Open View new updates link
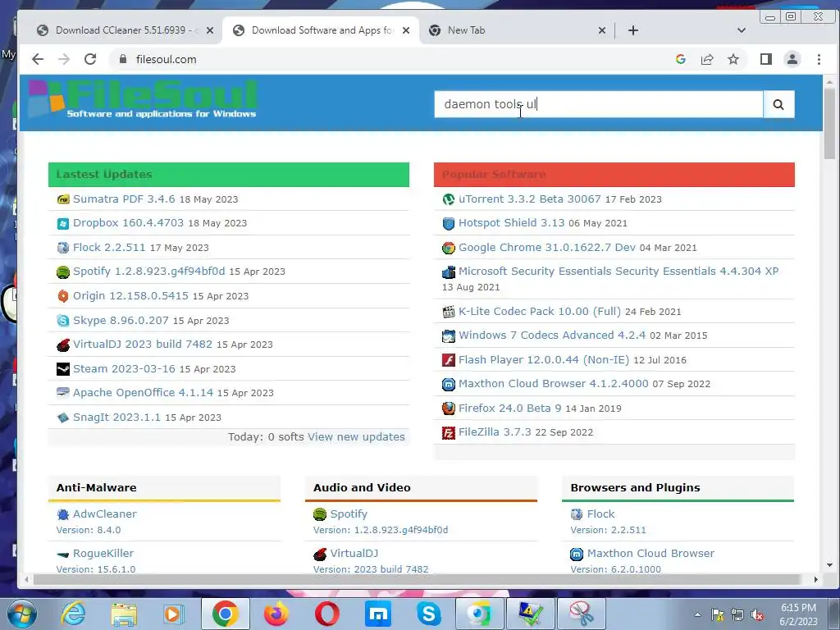The width and height of the screenshot is (840, 630). [356, 436]
